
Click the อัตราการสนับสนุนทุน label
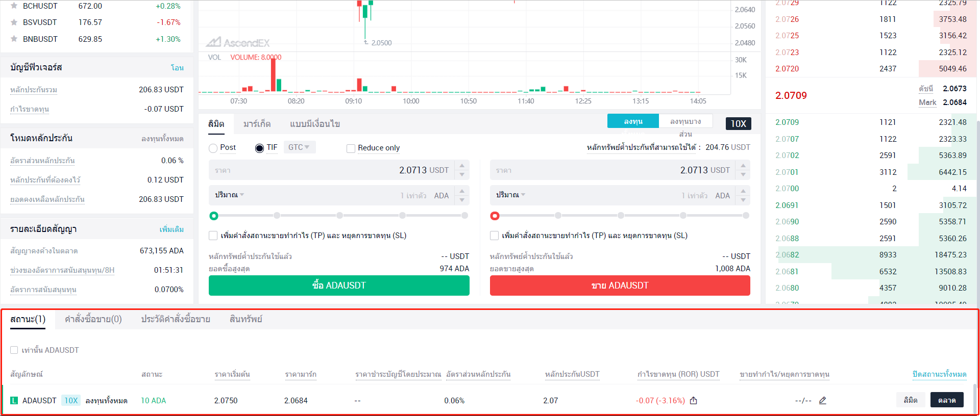43,290
